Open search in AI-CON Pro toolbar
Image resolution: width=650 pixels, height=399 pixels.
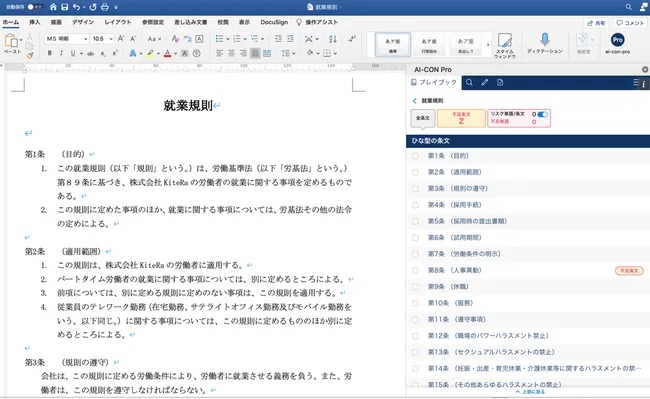469,82
